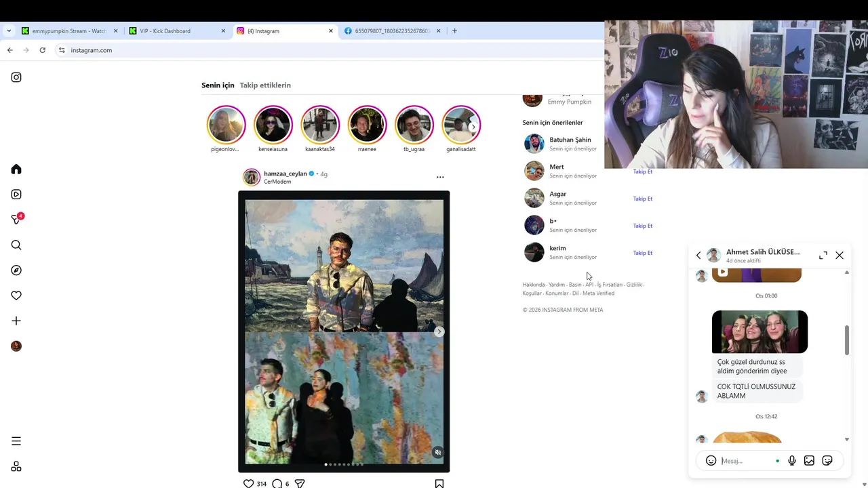The width and height of the screenshot is (868, 488).
Task: Open Reels from the sidebar
Action: (16, 195)
